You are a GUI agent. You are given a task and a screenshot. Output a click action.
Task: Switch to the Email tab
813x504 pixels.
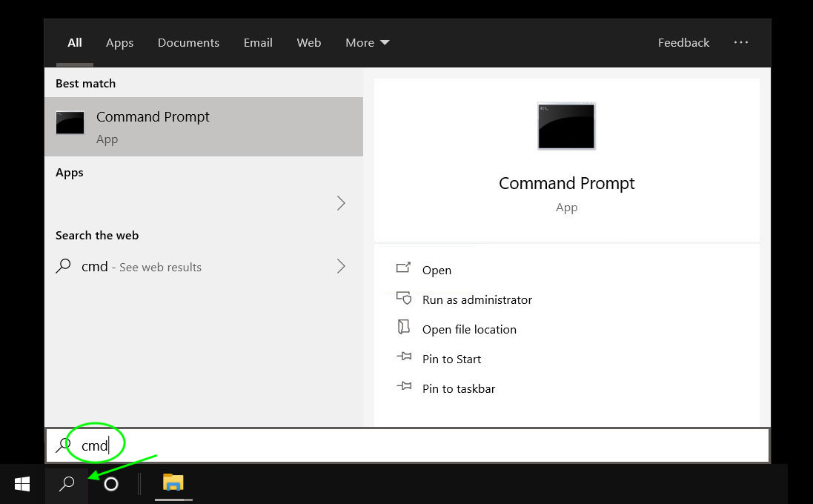click(258, 42)
